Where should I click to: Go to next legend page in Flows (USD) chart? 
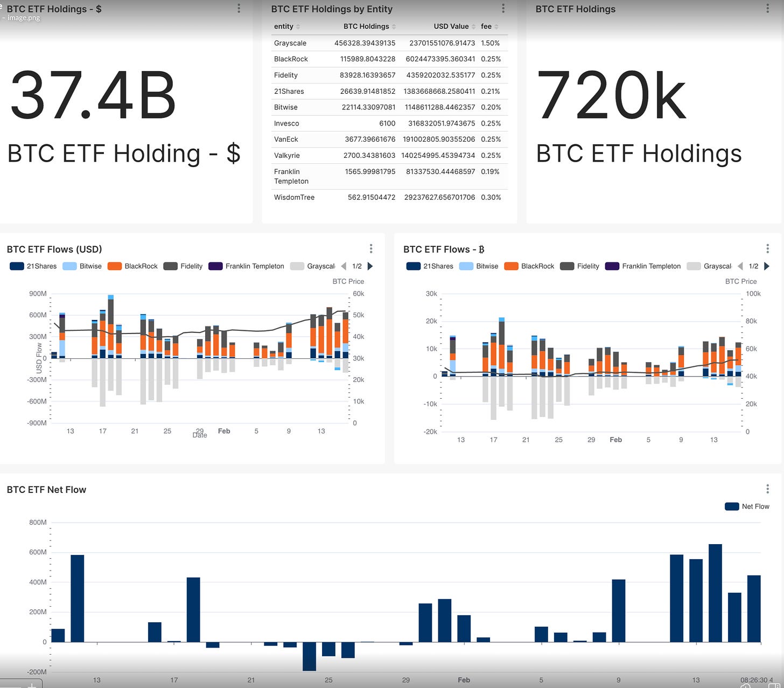point(370,266)
